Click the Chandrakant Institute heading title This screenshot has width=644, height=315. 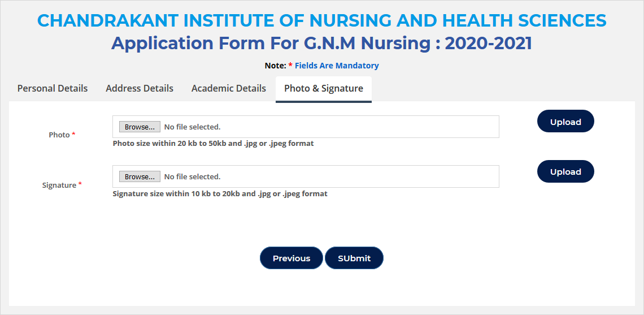(321, 20)
